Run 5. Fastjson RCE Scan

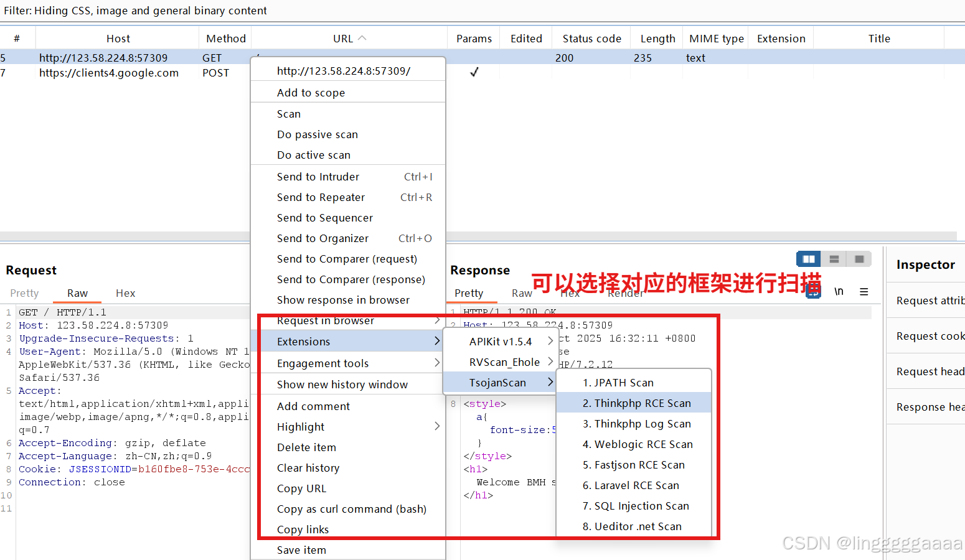click(x=633, y=465)
